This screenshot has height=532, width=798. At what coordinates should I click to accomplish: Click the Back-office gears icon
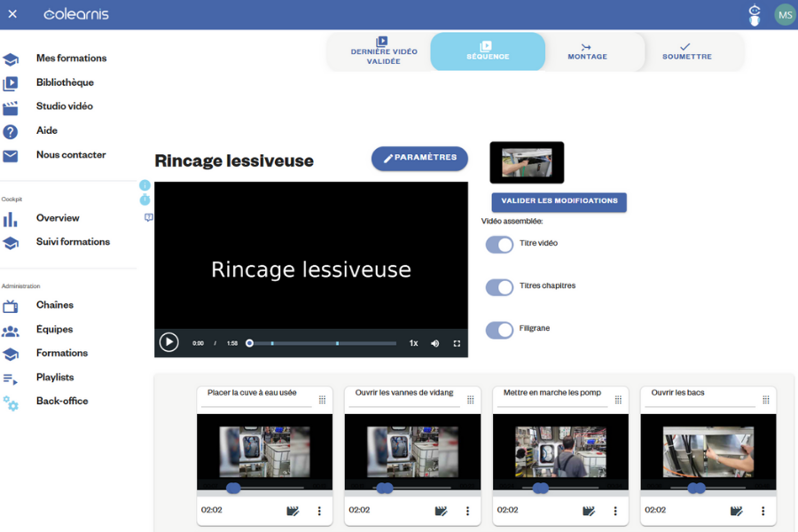click(x=11, y=403)
